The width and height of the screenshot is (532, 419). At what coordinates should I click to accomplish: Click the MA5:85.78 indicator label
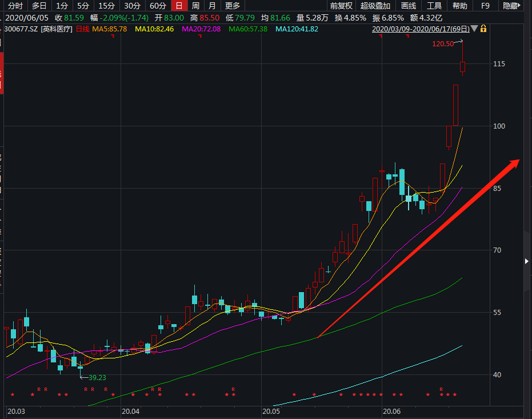(110, 29)
